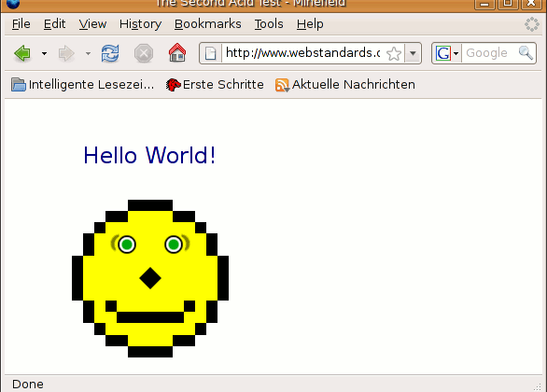
Task: Open the Bookmarks menu
Action: tap(207, 24)
